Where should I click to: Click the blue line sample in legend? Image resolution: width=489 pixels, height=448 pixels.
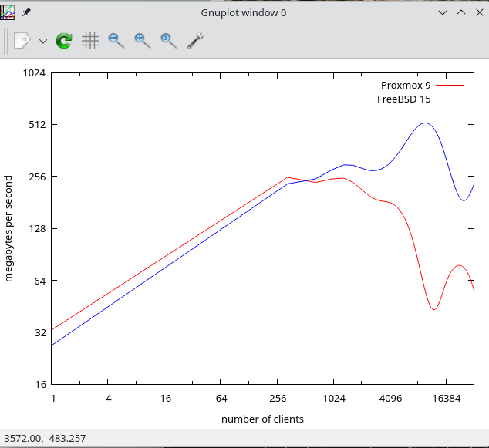[449, 99]
